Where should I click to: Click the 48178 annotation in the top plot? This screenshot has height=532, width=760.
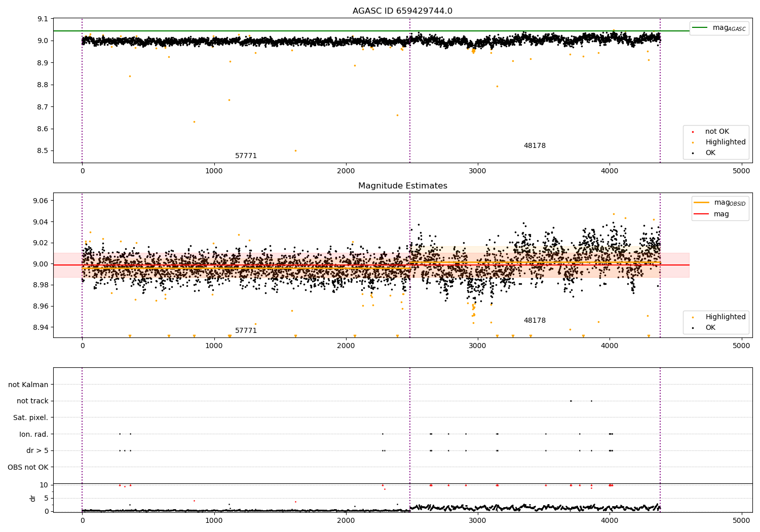(x=535, y=146)
